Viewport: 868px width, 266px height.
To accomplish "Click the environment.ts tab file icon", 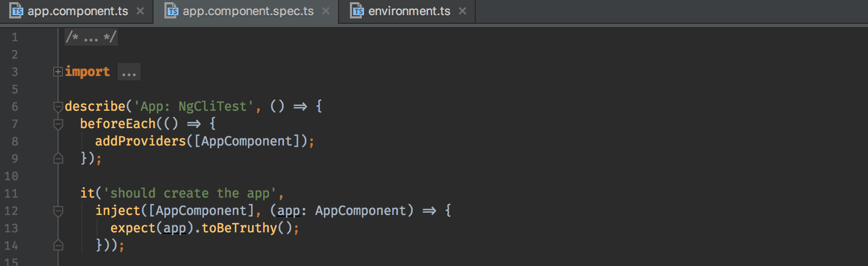I will pos(357,11).
